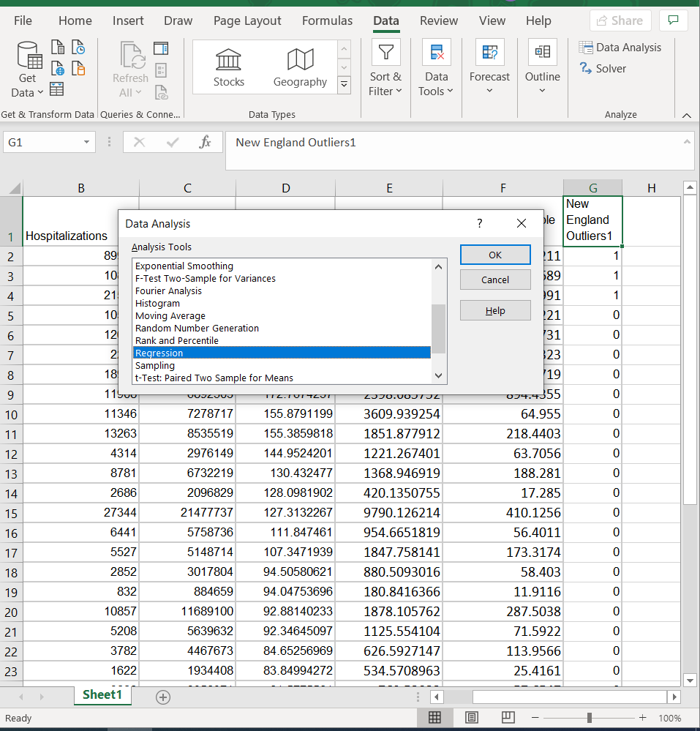Switch to Page Layout view icon
This screenshot has height=731, width=700.
tap(471, 718)
